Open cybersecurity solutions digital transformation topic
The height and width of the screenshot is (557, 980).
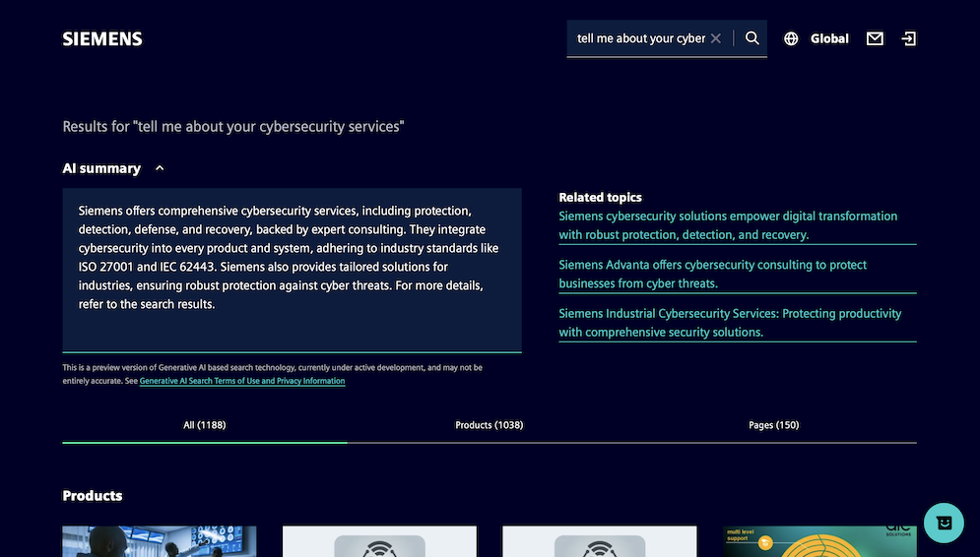(x=727, y=225)
